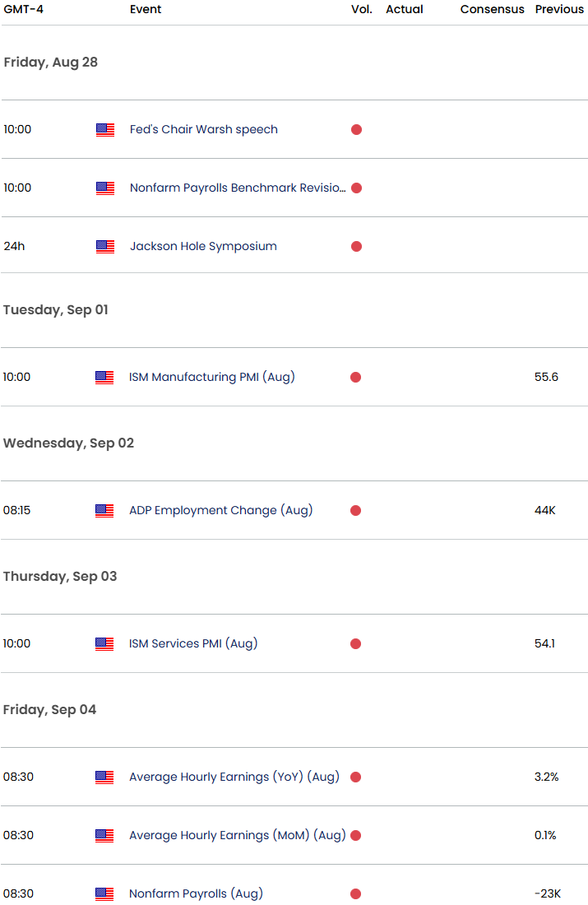The height and width of the screenshot is (905, 588).
Task: Click volatility dot for Fed's Chair Warsh speech
Action: coord(357,129)
